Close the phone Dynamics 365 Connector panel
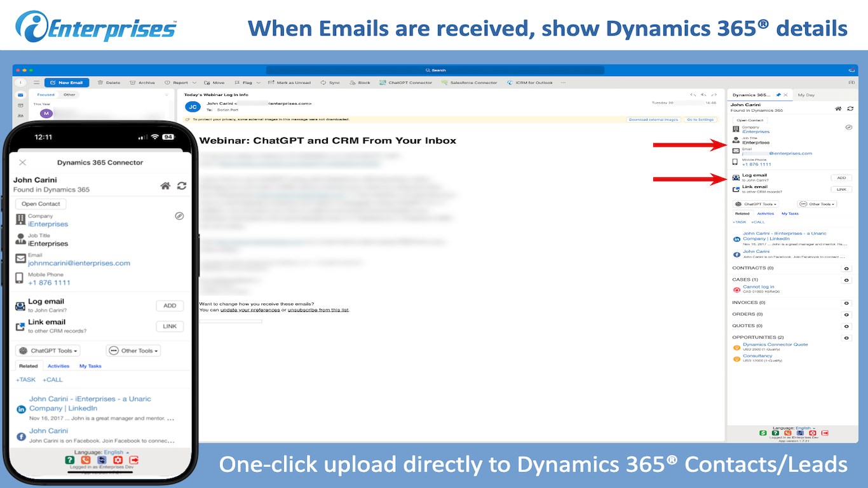The width and height of the screenshot is (868, 488). pyautogui.click(x=23, y=163)
